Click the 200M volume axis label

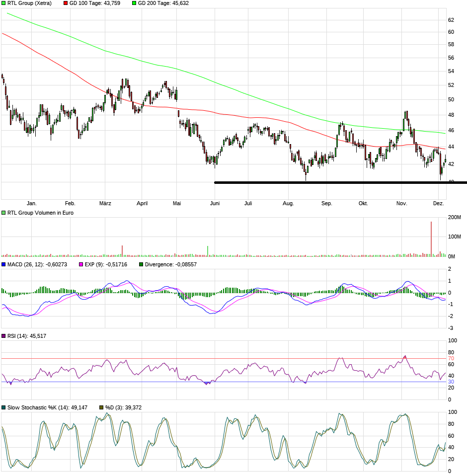pos(455,218)
